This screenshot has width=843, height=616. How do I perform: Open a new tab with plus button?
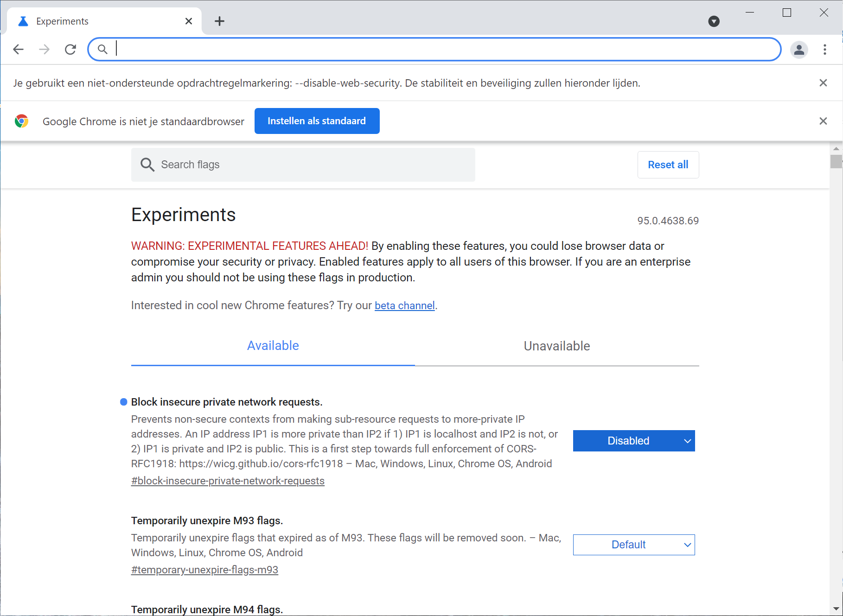pos(219,21)
